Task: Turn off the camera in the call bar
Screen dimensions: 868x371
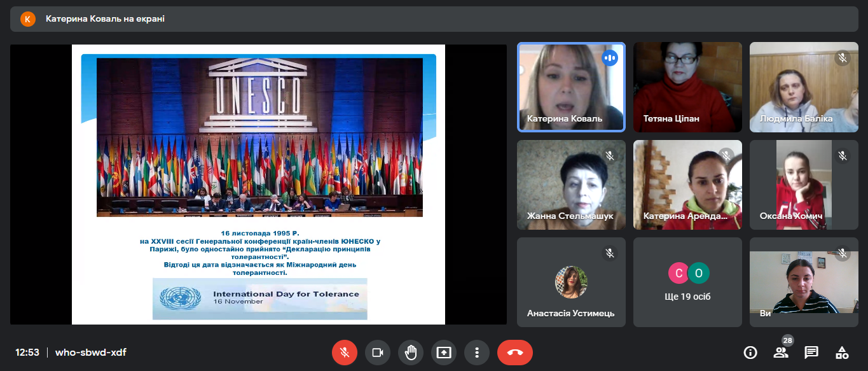Action: [378, 352]
